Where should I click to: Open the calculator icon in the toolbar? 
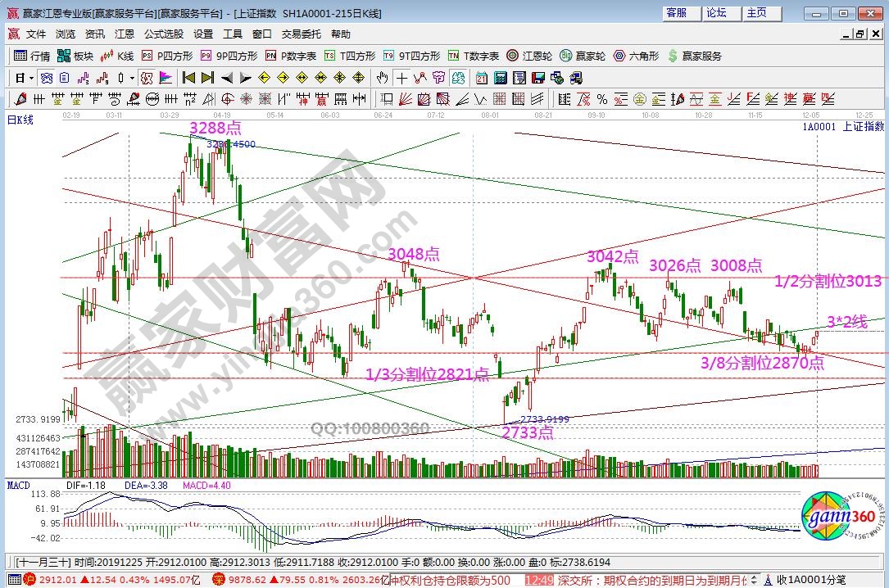tap(499, 78)
